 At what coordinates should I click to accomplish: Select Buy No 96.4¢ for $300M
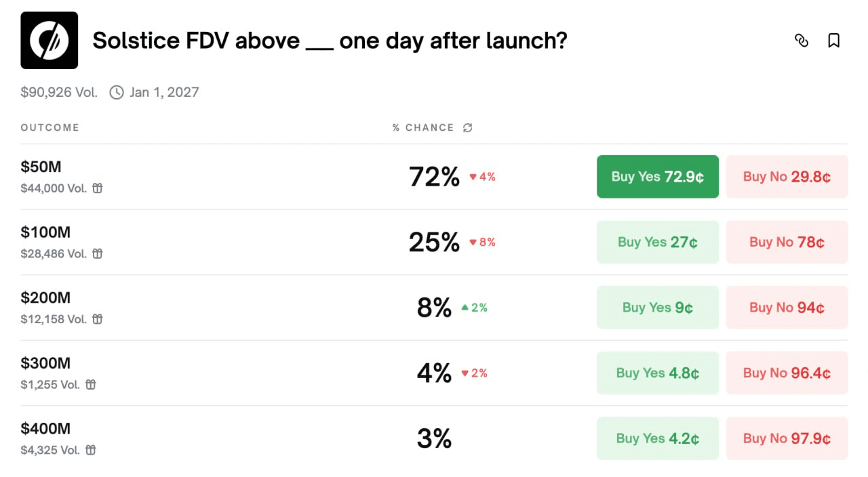(x=787, y=373)
